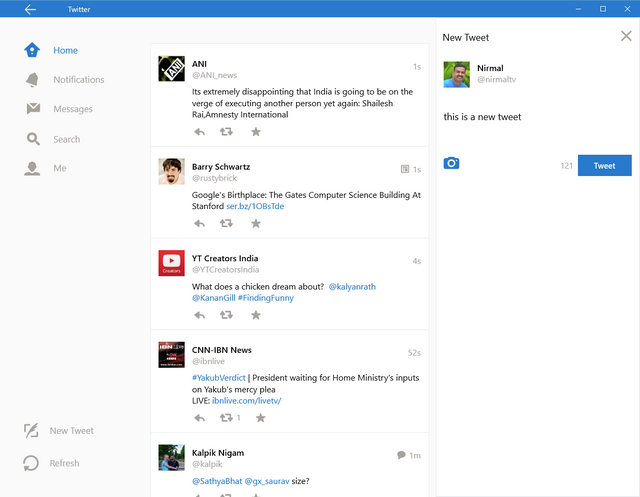This screenshot has width=640, height=497.
Task: Open YT Creators India avatar
Action: point(171,263)
